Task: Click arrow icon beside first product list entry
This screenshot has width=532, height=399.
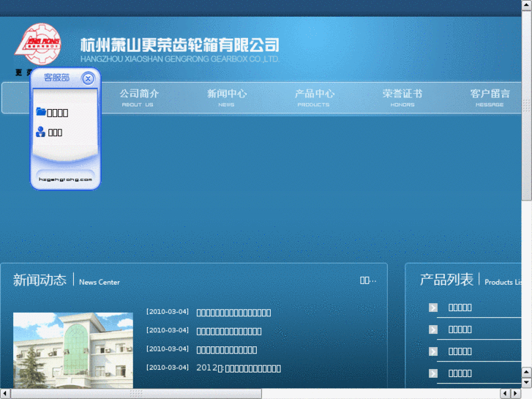Action: pos(433,307)
